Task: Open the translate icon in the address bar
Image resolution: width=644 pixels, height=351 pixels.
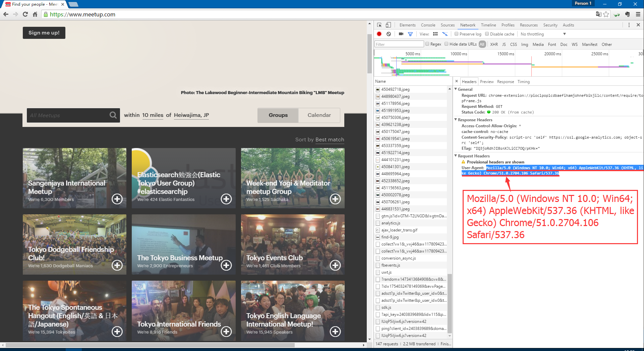Action: (598, 14)
